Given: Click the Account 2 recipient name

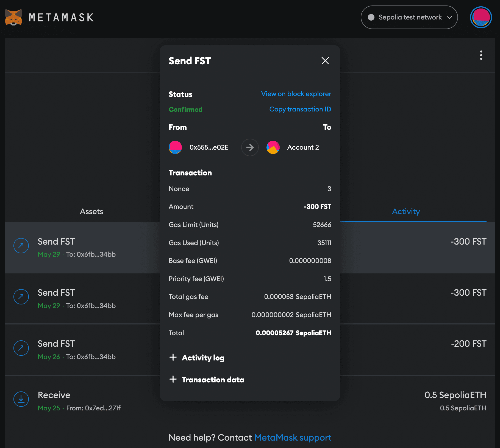Looking at the screenshot, I should click(x=303, y=147).
